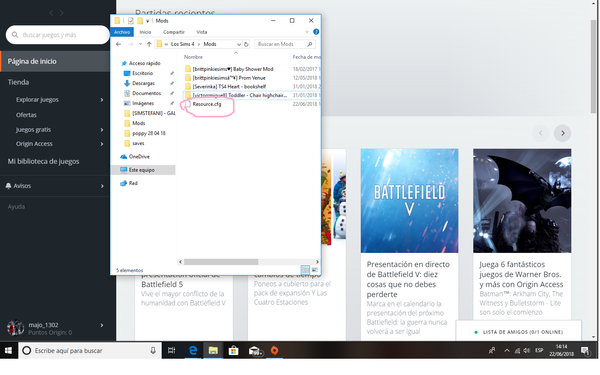Image resolution: width=600 pixels, height=375 pixels.
Task: Go back in the Mods Explorer window
Action: point(119,44)
